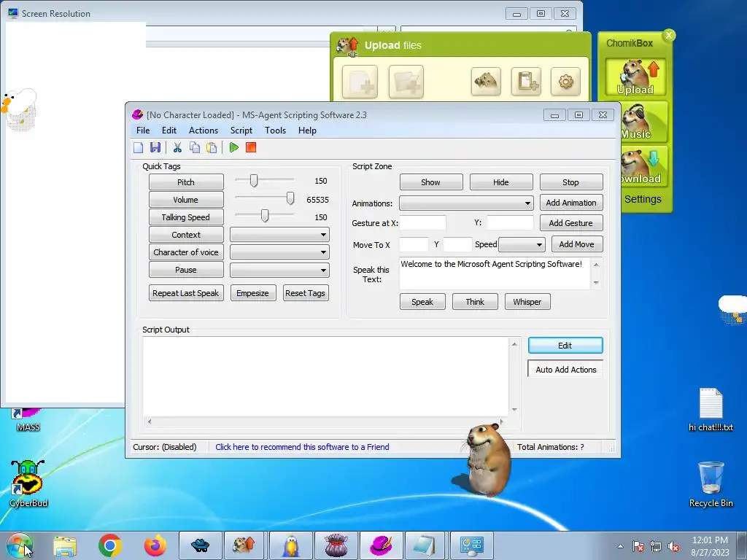
Task: Stop script with the red square icon
Action: [251, 147]
